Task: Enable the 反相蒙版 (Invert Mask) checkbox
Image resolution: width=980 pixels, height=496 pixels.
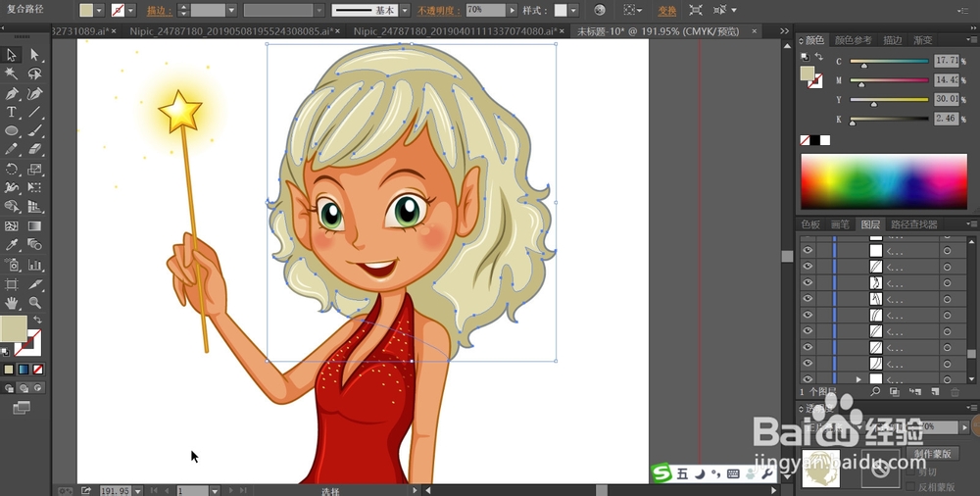Action: (910, 486)
